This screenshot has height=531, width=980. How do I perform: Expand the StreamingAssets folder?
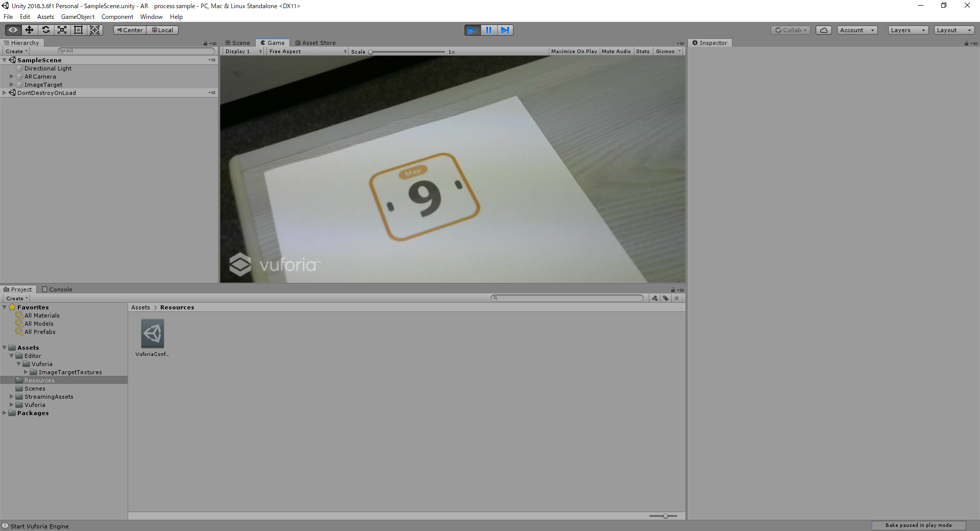(11, 397)
